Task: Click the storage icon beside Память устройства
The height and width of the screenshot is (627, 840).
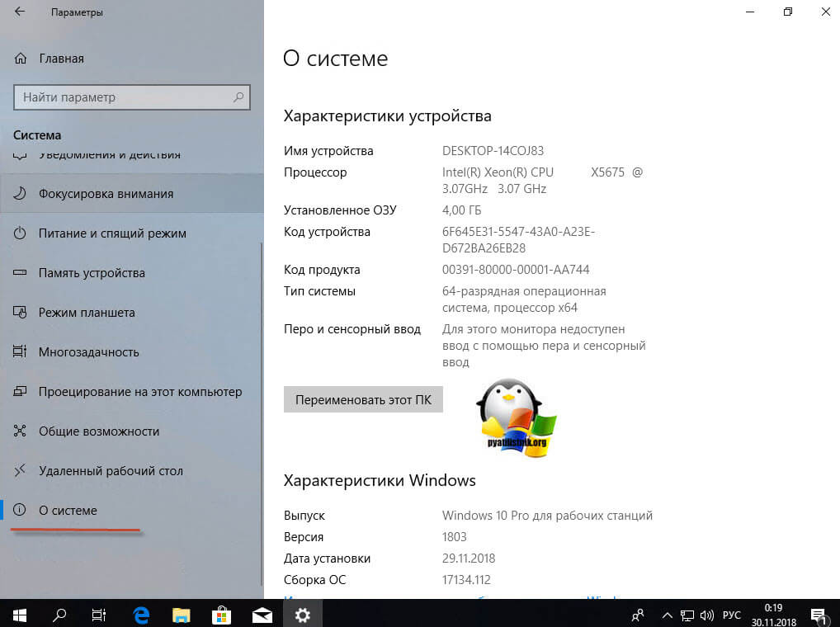Action: pyautogui.click(x=20, y=272)
